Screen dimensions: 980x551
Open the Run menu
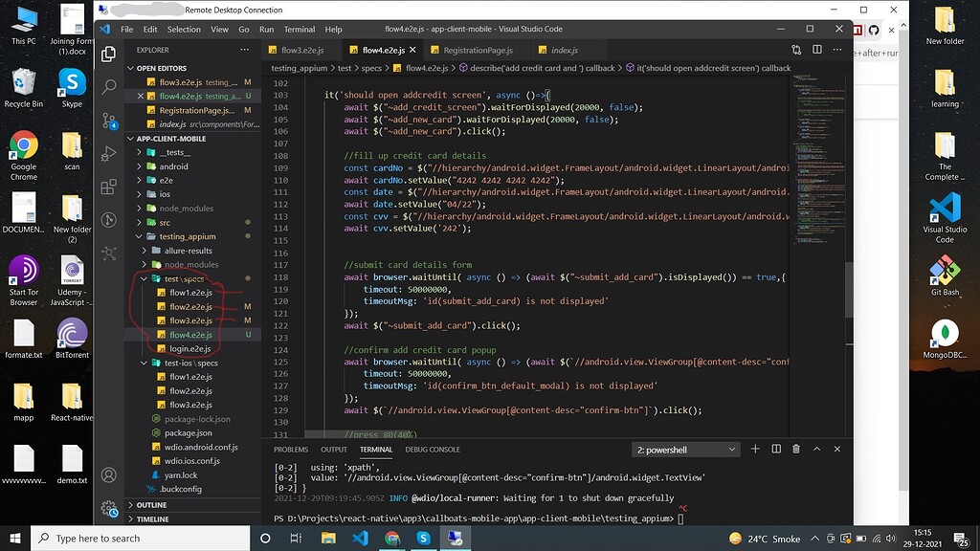(x=266, y=30)
